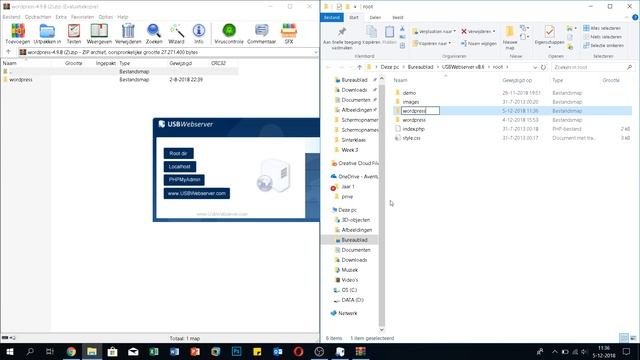Viewport: 640px width, 360px height.
Task: Click Kopiëren icon in Explorer ribbon
Action: point(371,32)
